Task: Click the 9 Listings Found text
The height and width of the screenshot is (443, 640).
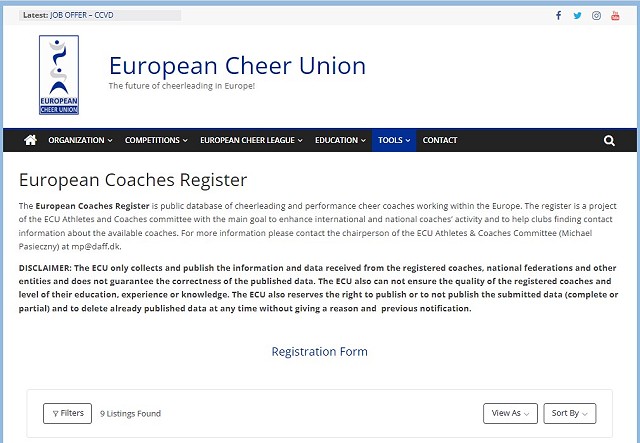Action: tap(130, 414)
